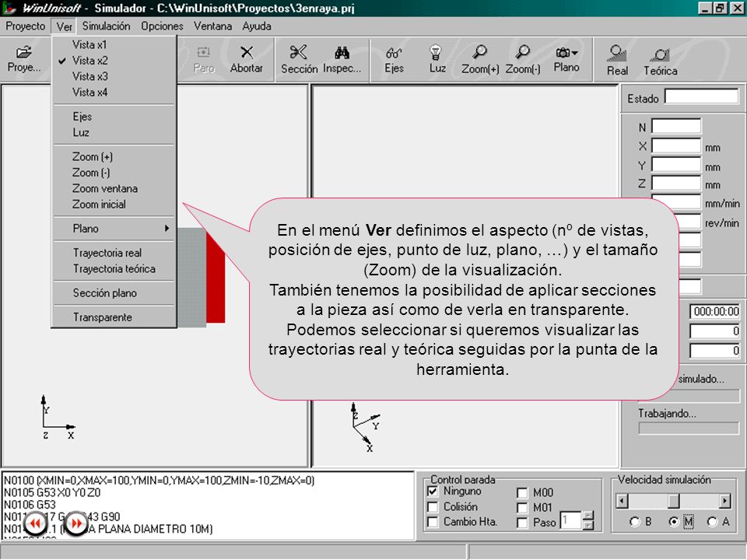The image size is (747, 560).
Task: Abort simulation with Abortar icon
Action: point(247,60)
